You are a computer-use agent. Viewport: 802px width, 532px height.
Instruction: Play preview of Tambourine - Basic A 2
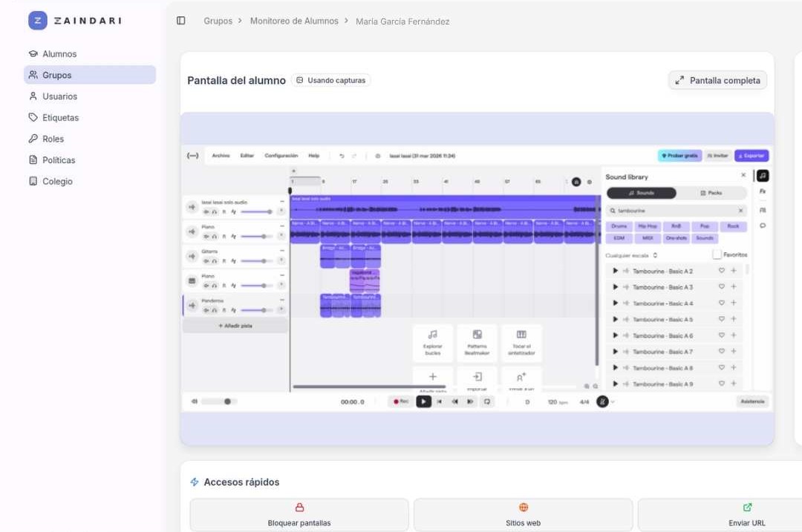615,270
